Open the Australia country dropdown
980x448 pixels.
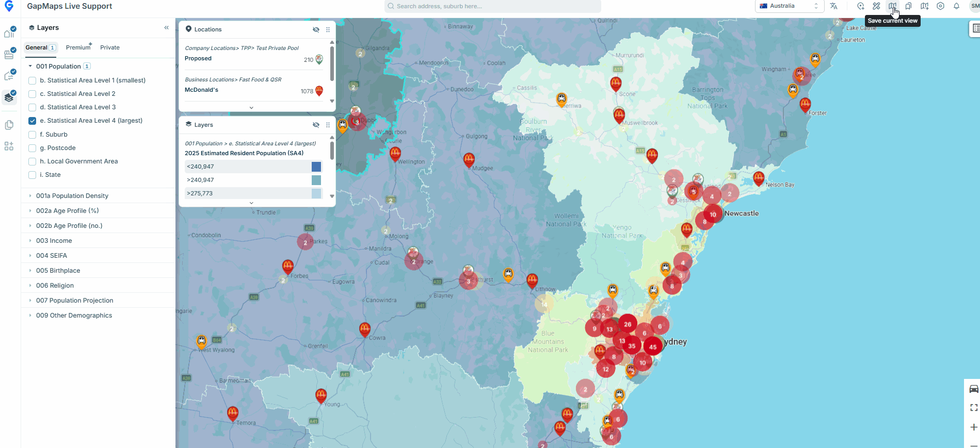(789, 6)
